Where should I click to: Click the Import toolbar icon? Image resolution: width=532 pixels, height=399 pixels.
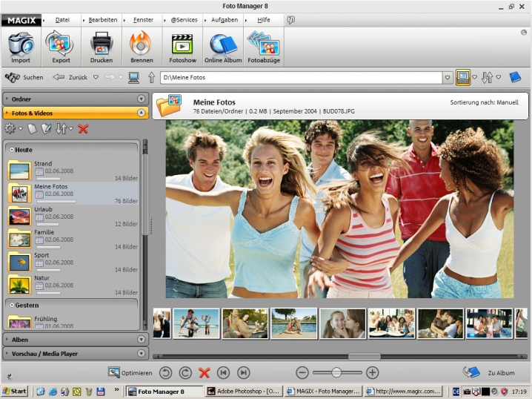click(21, 47)
